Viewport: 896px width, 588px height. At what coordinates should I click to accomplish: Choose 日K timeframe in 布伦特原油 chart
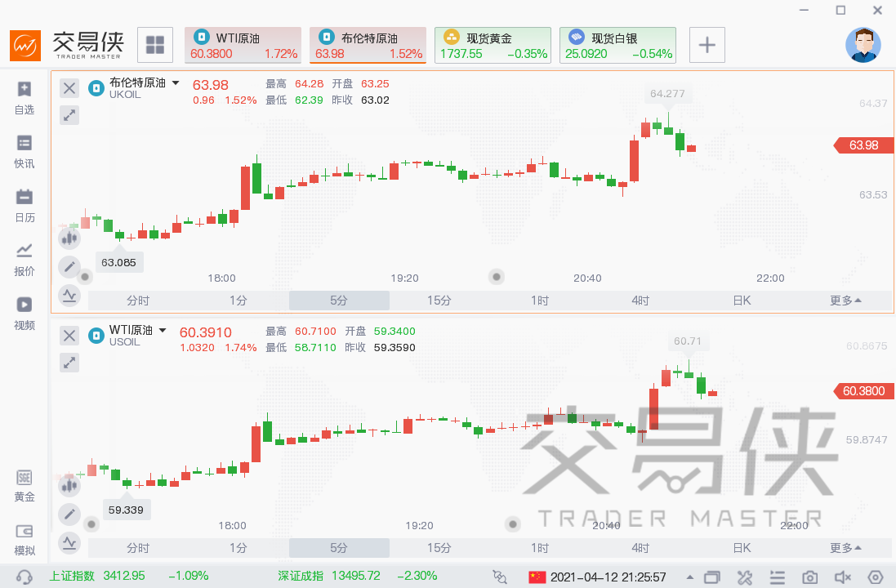coord(742,301)
